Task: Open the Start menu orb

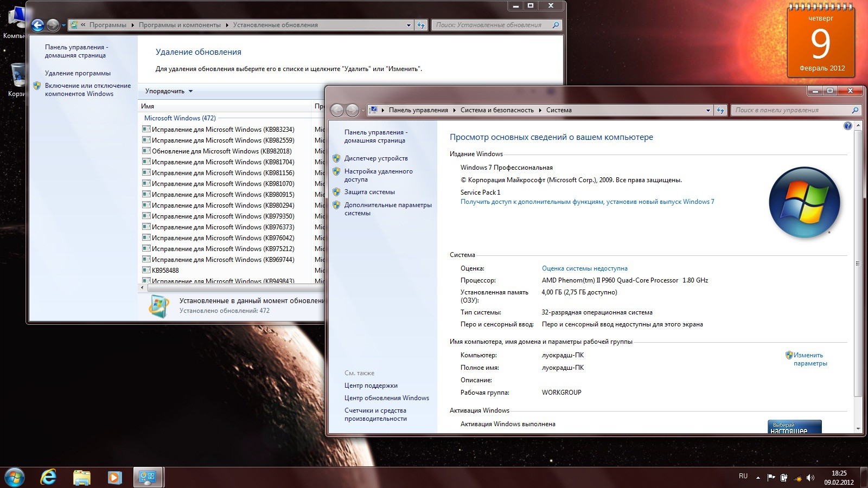Action: coord(14,477)
